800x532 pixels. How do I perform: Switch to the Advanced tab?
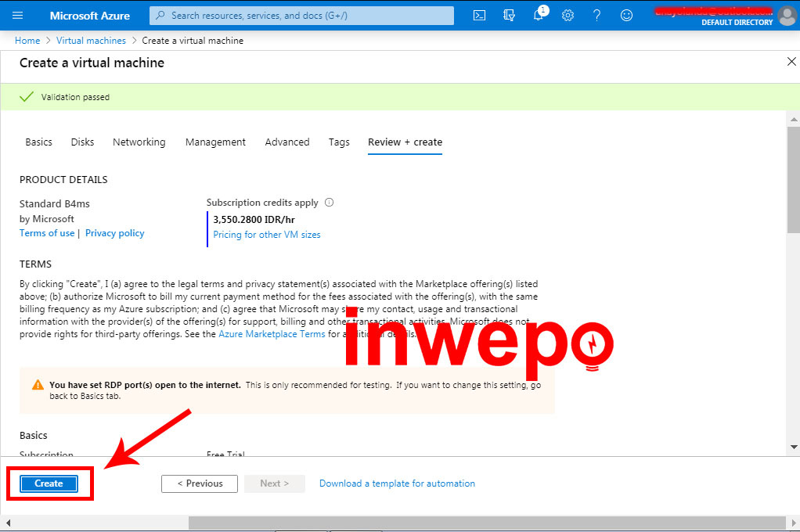pos(287,142)
